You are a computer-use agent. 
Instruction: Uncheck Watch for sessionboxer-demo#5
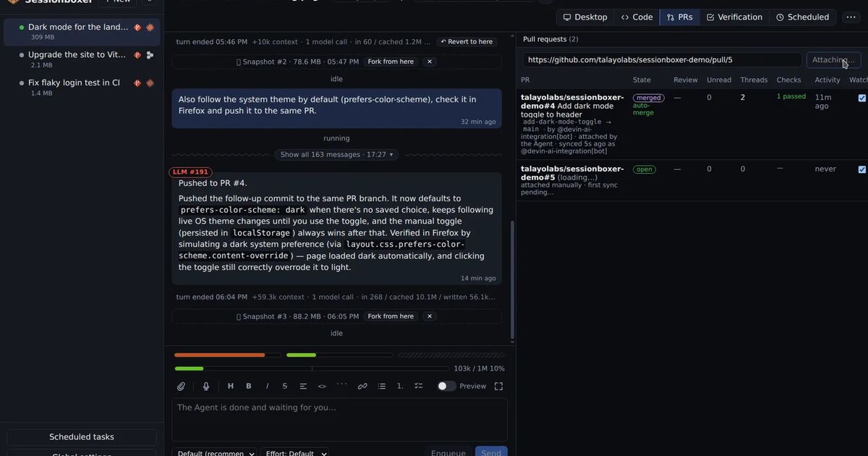coord(862,169)
